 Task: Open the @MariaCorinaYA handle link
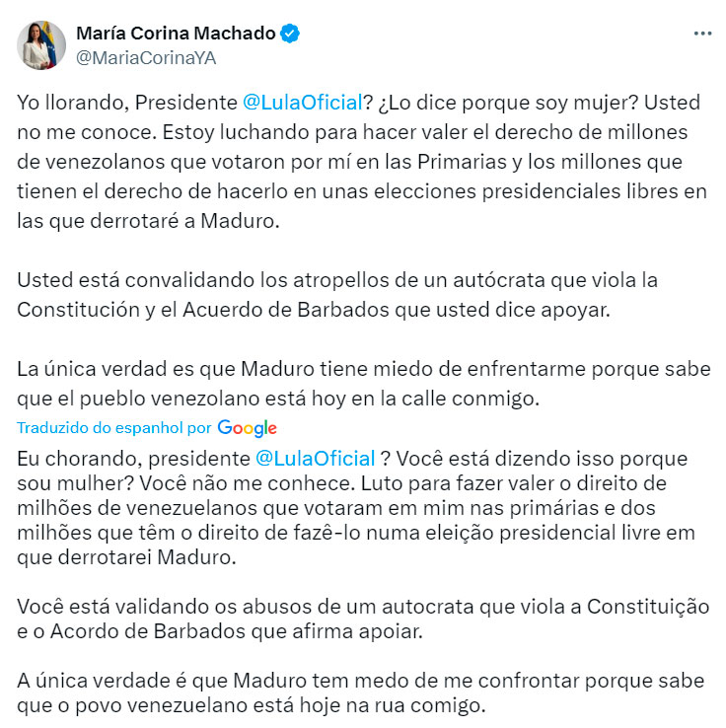[x=145, y=57]
